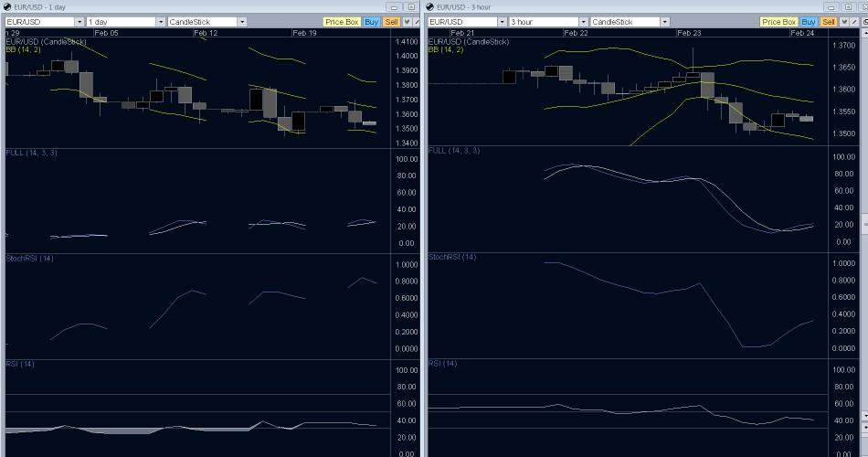
Task: Click 'EUR/USD (CandleStick)' label in 3 hour chart
Action: tap(469, 41)
